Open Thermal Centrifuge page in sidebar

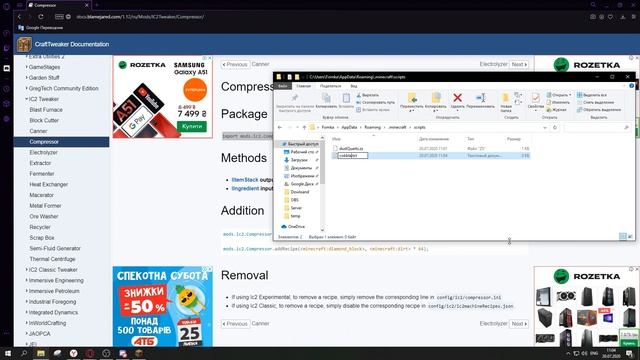pos(52,259)
